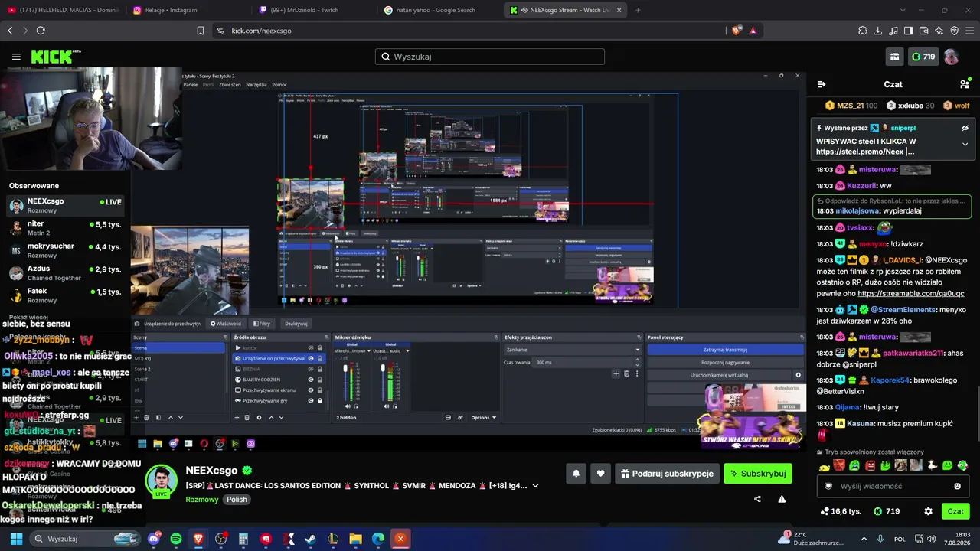Toggle Przechwytywanie ekranu visibility eye

click(x=311, y=390)
